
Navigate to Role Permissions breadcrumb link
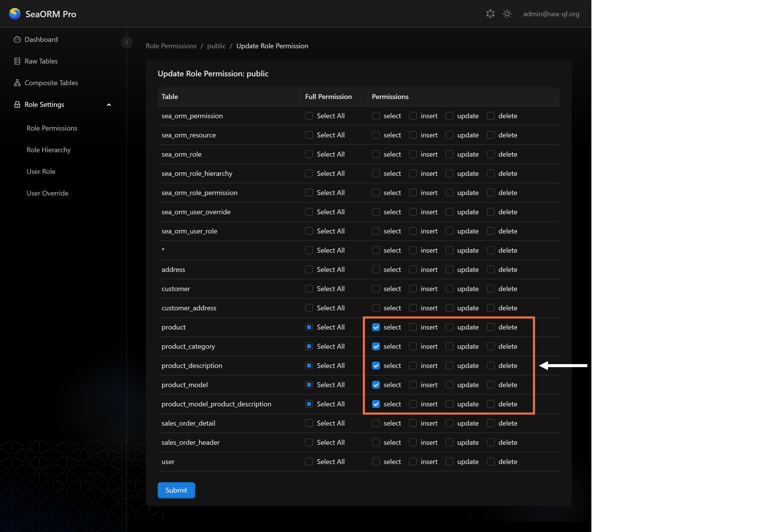click(x=171, y=46)
